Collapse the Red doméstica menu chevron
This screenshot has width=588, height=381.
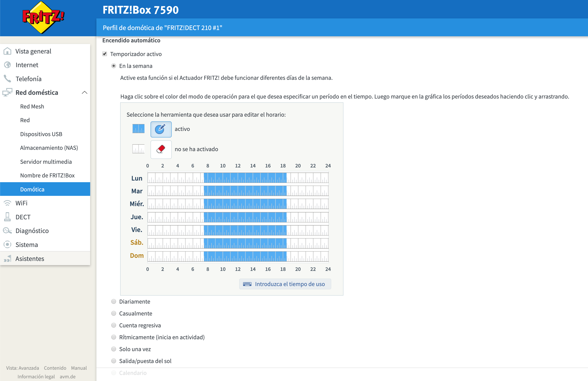tap(85, 92)
